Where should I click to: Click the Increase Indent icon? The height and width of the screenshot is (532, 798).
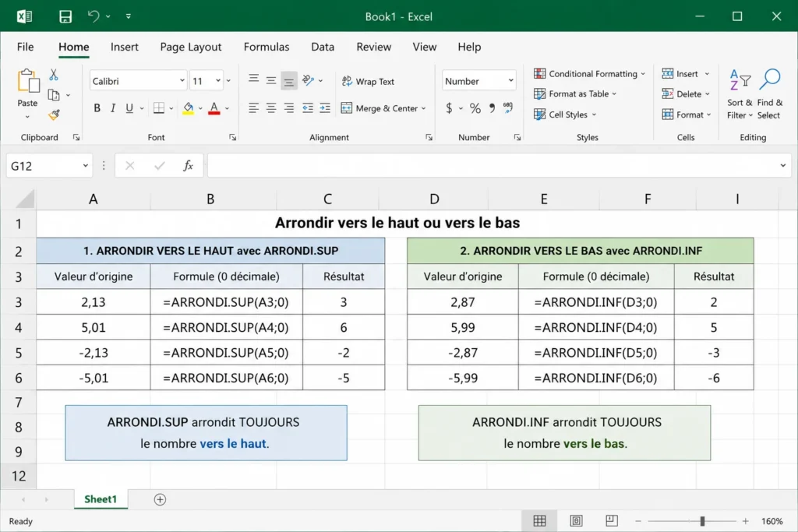click(x=325, y=107)
